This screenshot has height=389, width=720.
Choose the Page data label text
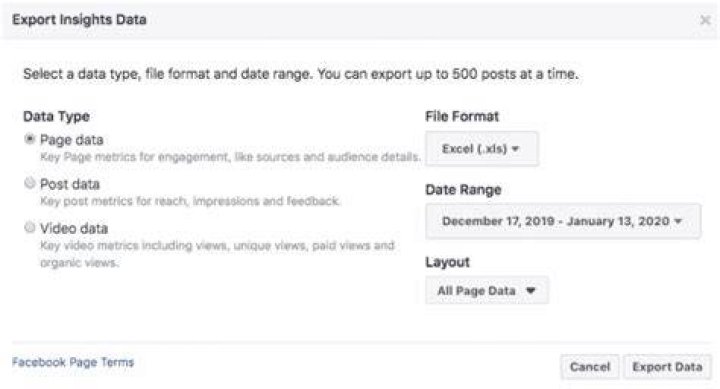(x=72, y=140)
